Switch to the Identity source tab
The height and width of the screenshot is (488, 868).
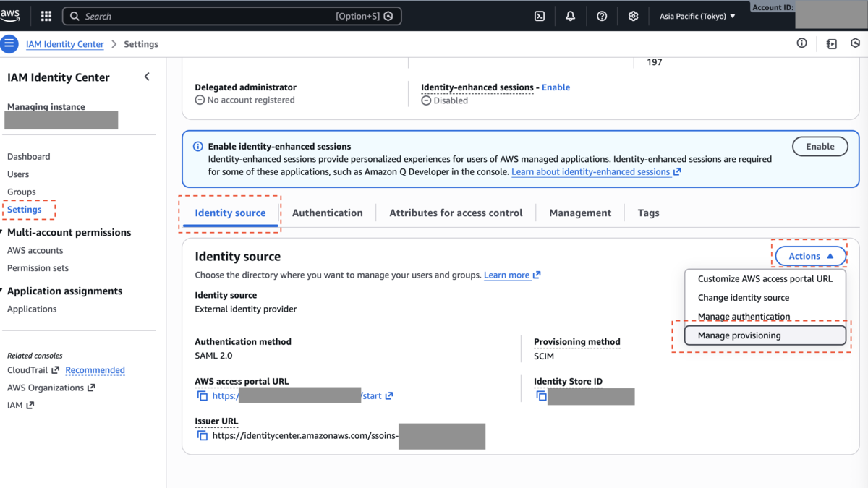tap(230, 213)
